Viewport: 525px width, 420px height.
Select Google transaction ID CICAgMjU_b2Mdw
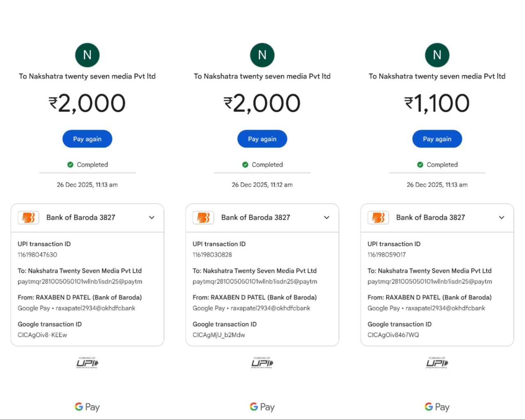(x=219, y=335)
